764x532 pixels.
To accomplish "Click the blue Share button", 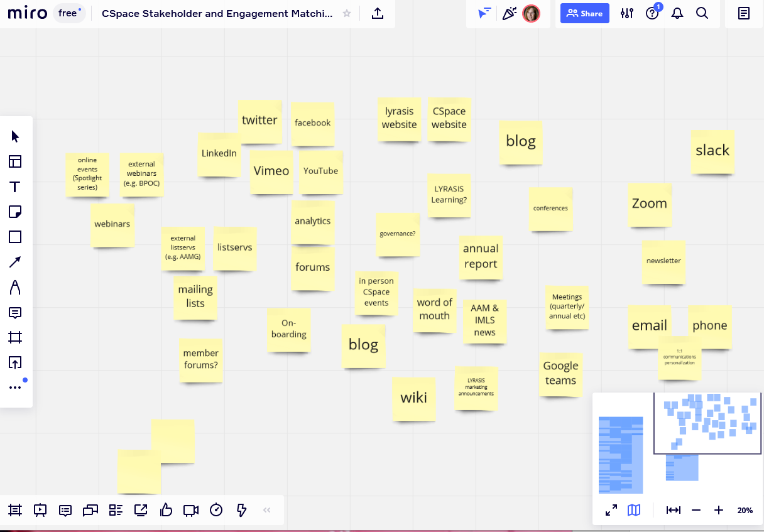I will [584, 14].
